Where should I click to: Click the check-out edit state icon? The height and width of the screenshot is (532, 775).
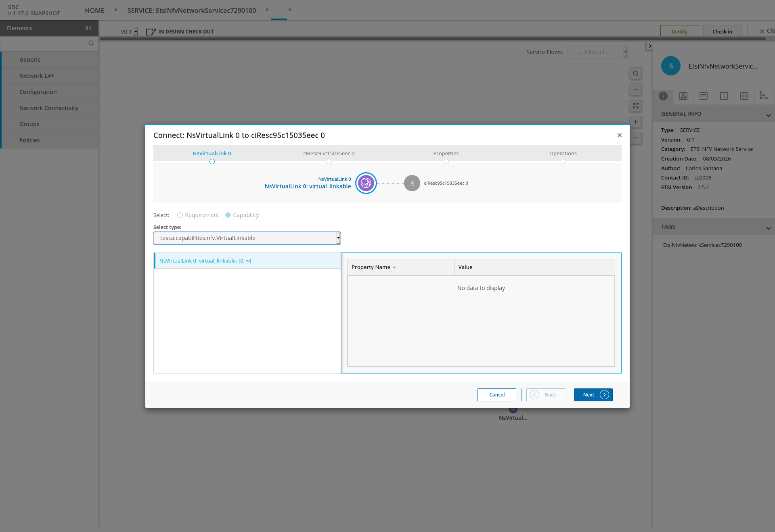pos(151,31)
